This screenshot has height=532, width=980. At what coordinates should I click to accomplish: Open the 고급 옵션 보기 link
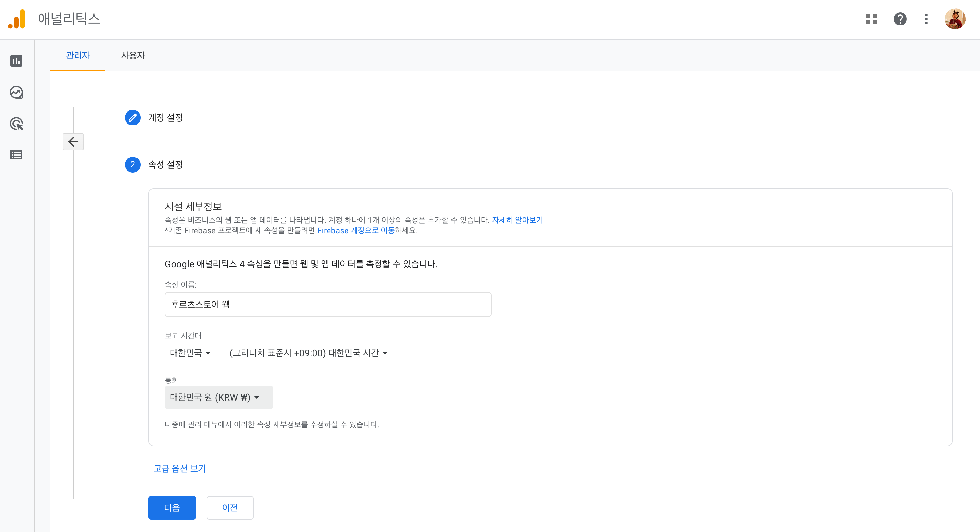tap(179, 468)
